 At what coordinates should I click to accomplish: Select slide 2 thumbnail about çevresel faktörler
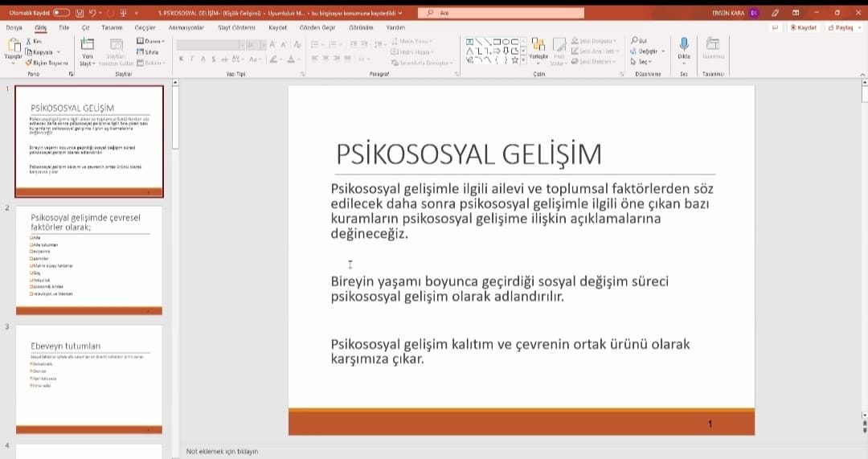click(x=89, y=260)
